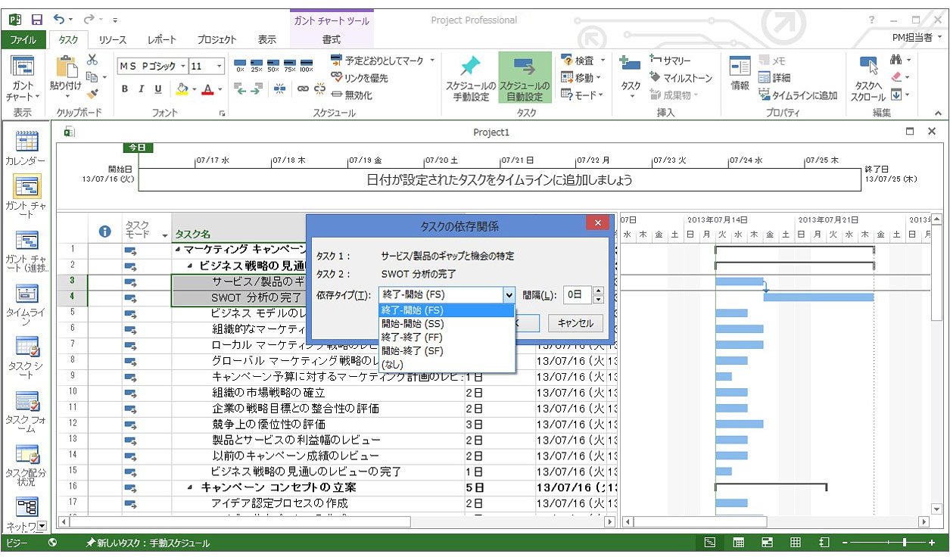Image resolution: width=950 pixels, height=560 pixels.
Task: Select (なし) dependency option
Action: (x=447, y=365)
